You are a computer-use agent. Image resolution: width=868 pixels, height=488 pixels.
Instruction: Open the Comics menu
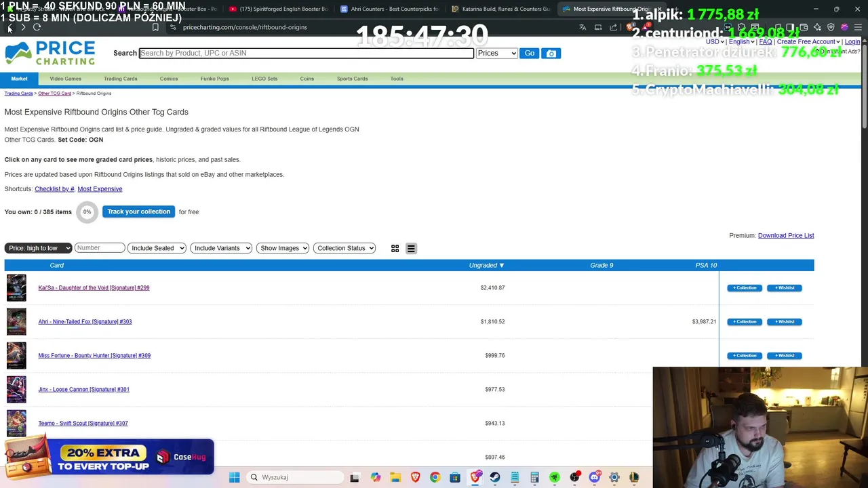(x=169, y=79)
